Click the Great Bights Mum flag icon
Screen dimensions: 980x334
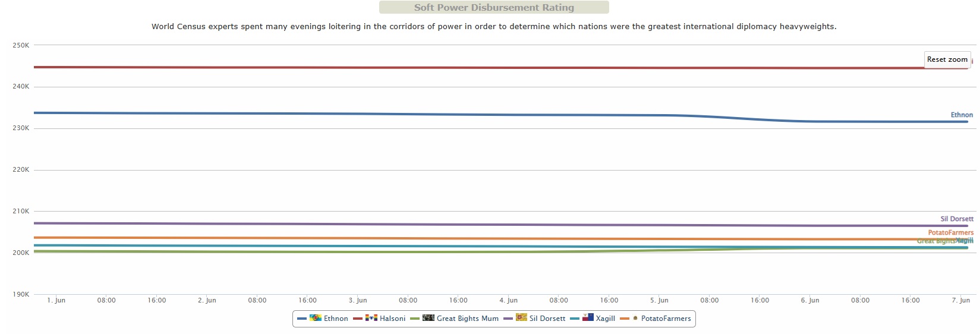point(428,318)
